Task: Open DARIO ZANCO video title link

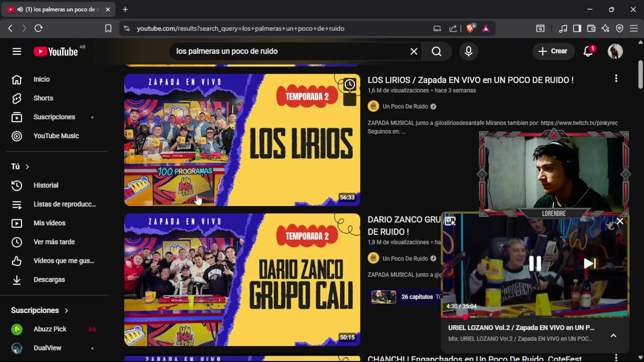Action: click(404, 226)
